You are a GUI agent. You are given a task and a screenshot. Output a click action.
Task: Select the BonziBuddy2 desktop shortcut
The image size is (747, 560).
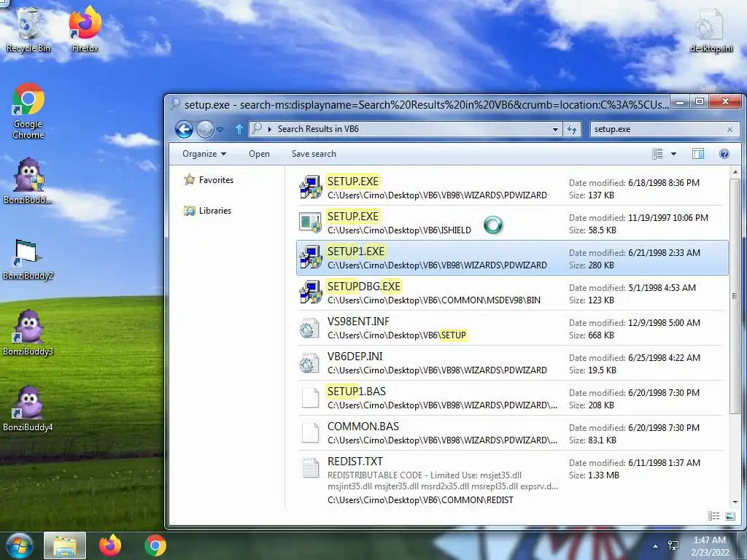coord(28,260)
